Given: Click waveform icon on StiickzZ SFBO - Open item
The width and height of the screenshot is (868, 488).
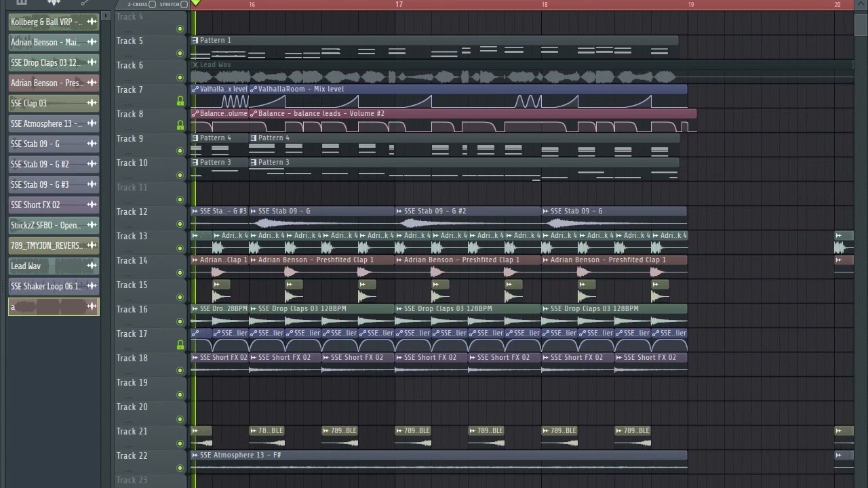Looking at the screenshot, I should click(92, 225).
